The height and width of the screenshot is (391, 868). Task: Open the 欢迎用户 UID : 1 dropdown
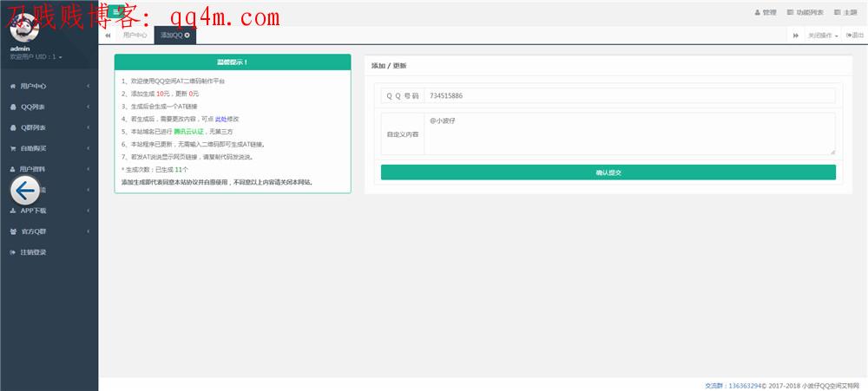(x=36, y=57)
